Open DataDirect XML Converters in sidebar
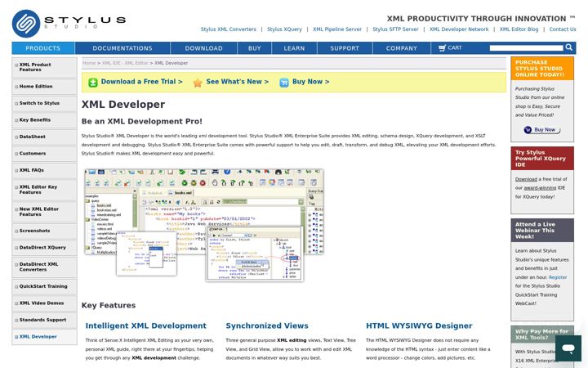The image size is (588, 368). tap(44, 267)
